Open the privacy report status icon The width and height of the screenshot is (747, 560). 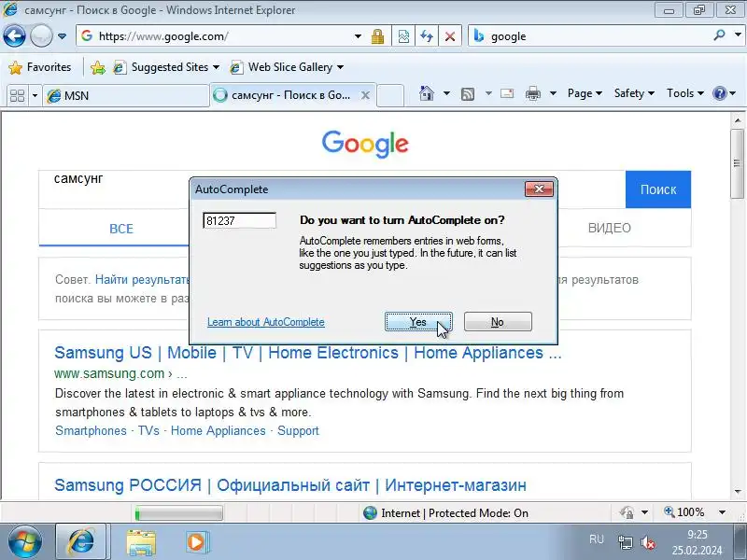coord(627,512)
